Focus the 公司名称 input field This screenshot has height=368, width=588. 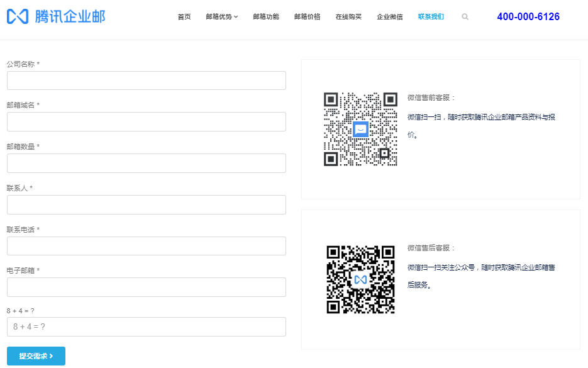(x=147, y=81)
